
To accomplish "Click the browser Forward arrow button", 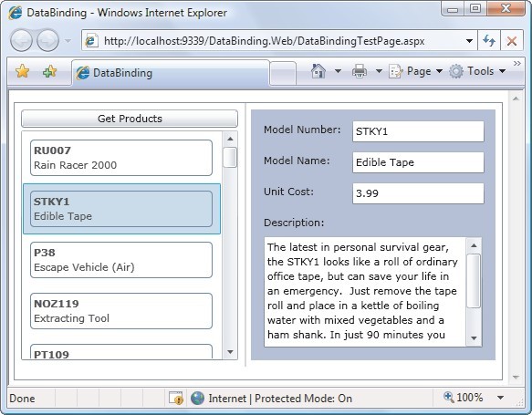I will click(x=47, y=41).
